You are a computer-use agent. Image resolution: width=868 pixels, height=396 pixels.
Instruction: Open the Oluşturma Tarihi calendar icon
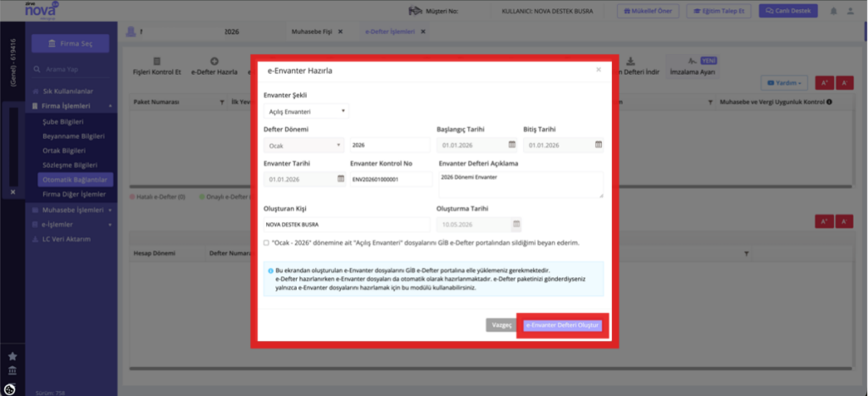[x=516, y=225]
